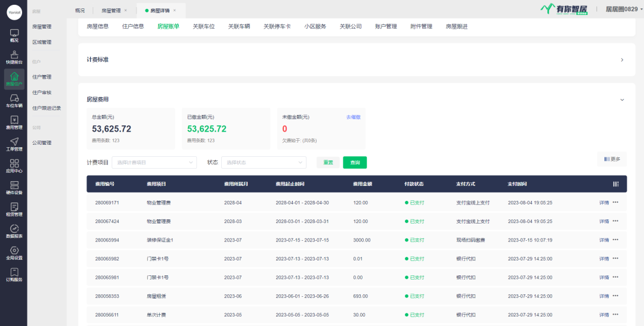Open 全局设置 sidebar icon

pos(14,253)
